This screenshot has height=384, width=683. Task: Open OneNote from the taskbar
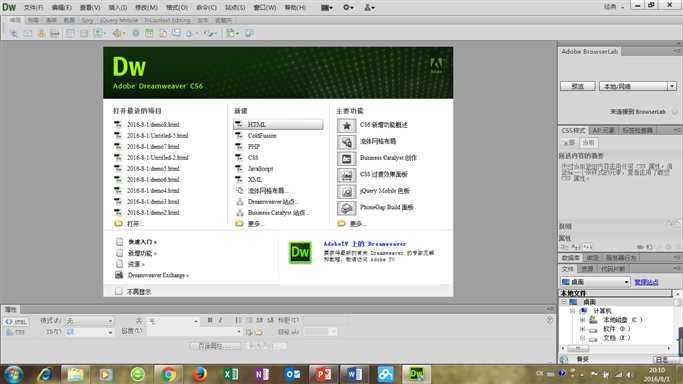262,374
